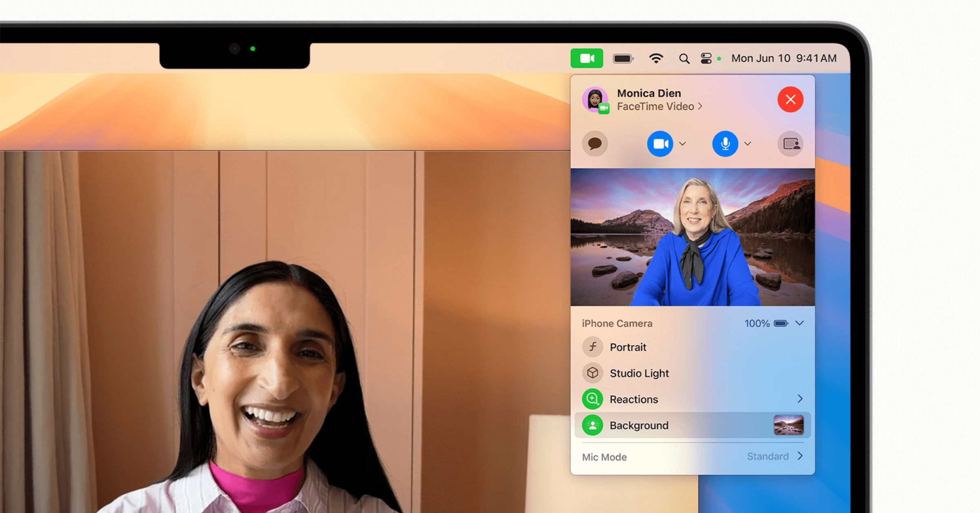Toggle Studio Light icon
The image size is (980, 513).
592,373
